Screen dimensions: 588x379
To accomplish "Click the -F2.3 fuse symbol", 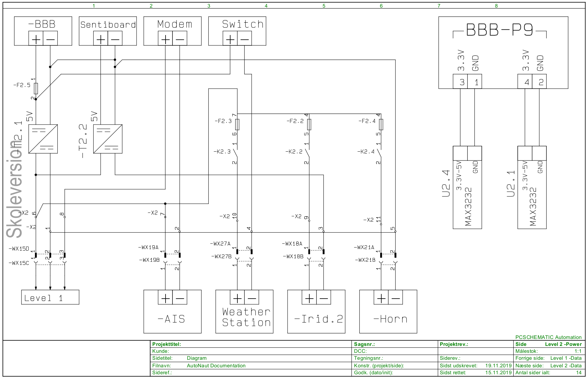I will pyautogui.click(x=237, y=125).
